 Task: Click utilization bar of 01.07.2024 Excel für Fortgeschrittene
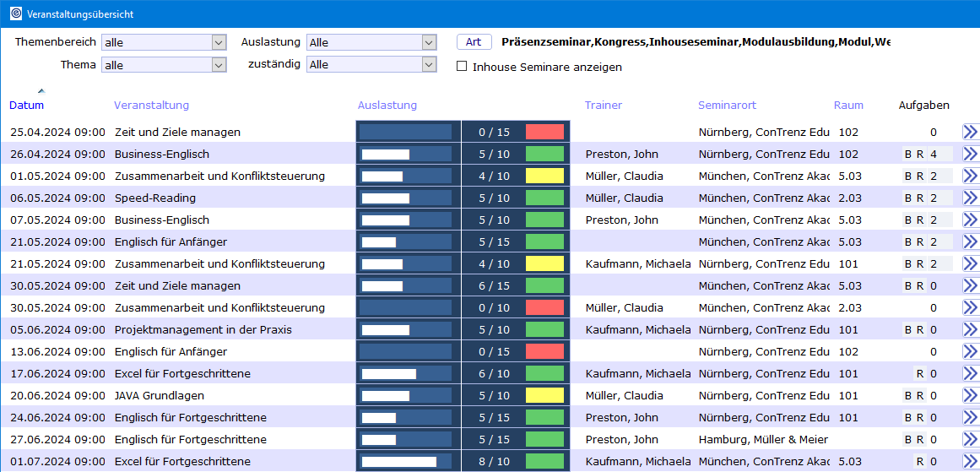coord(405,461)
